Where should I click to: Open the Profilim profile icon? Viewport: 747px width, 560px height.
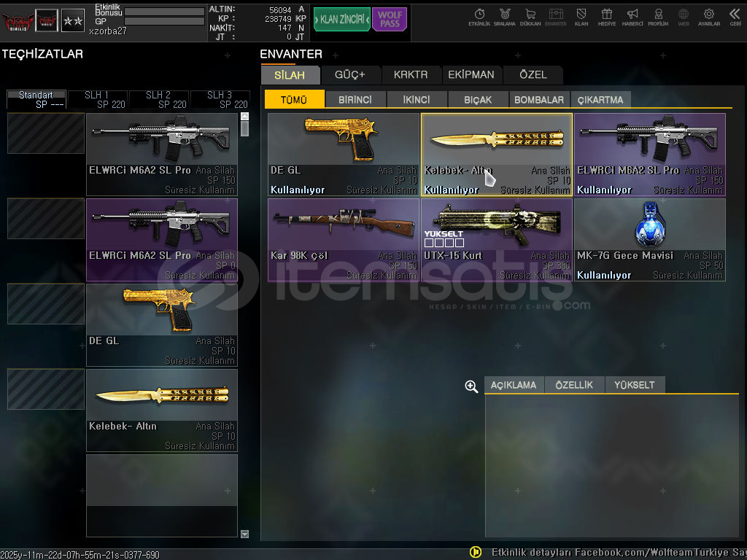[x=658, y=17]
